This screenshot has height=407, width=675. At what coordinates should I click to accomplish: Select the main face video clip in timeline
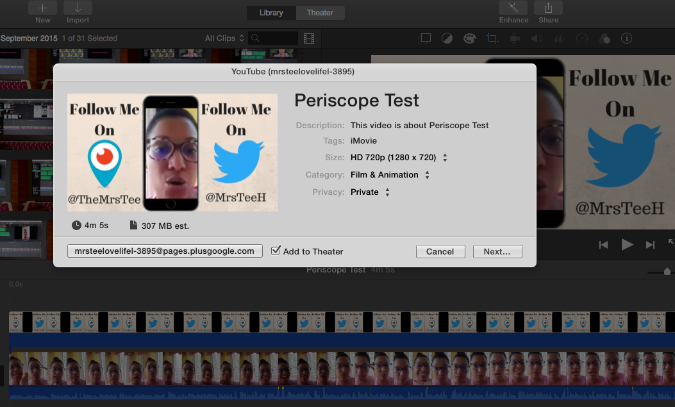[342, 369]
